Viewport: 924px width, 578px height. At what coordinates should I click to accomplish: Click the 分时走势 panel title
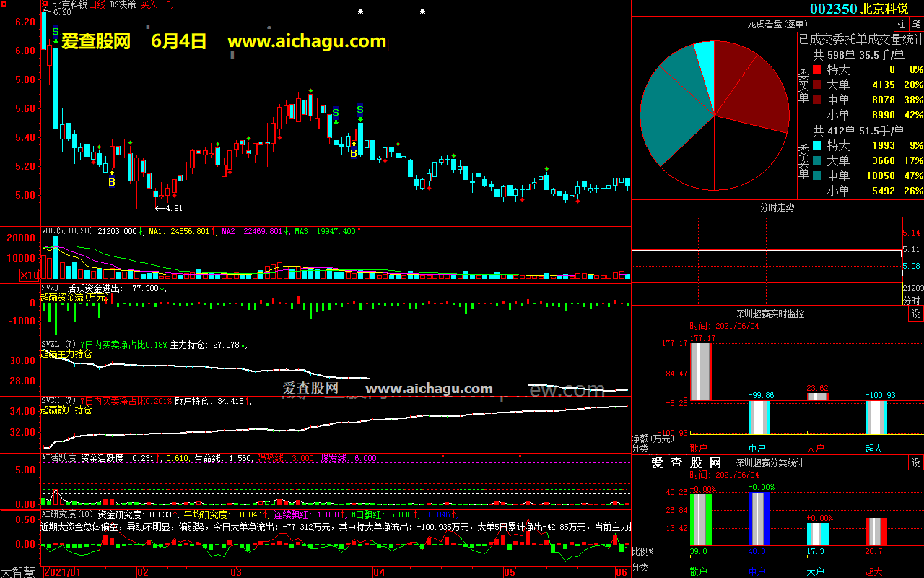777,207
